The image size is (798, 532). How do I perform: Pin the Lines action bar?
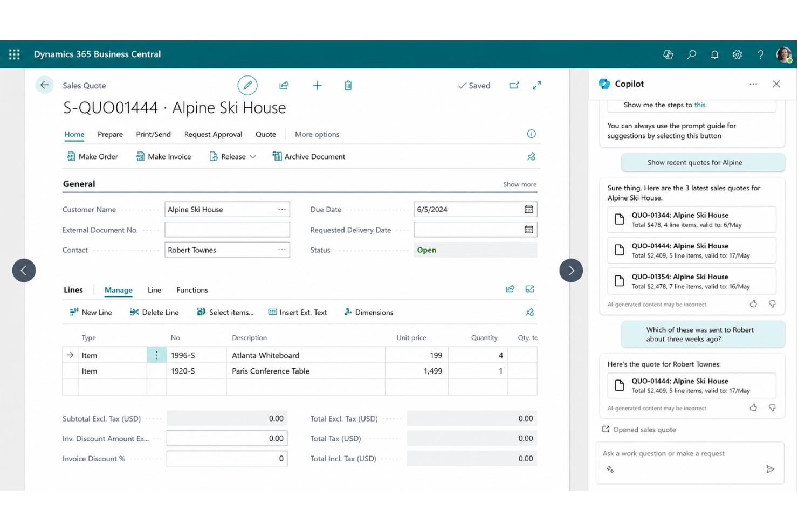pyautogui.click(x=529, y=312)
